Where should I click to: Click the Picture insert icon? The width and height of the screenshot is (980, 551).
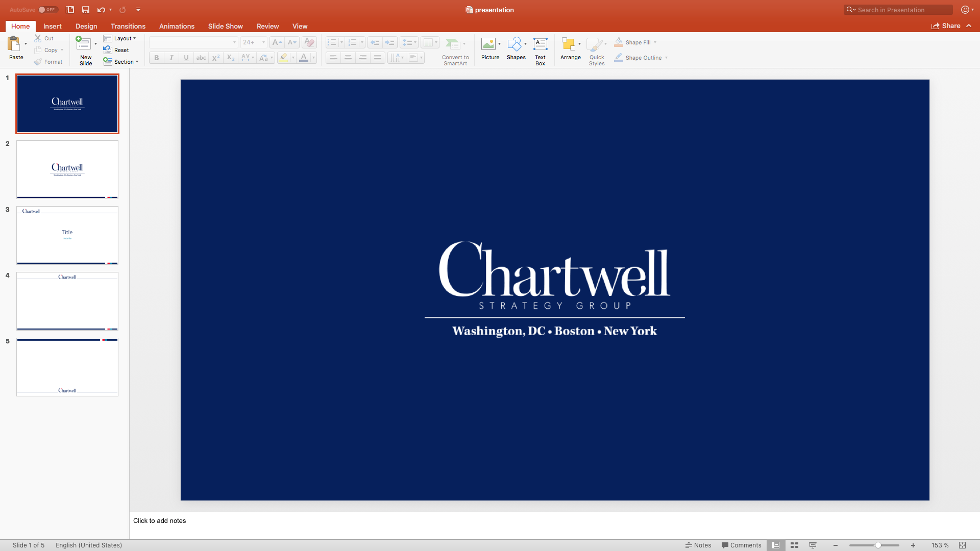point(488,44)
